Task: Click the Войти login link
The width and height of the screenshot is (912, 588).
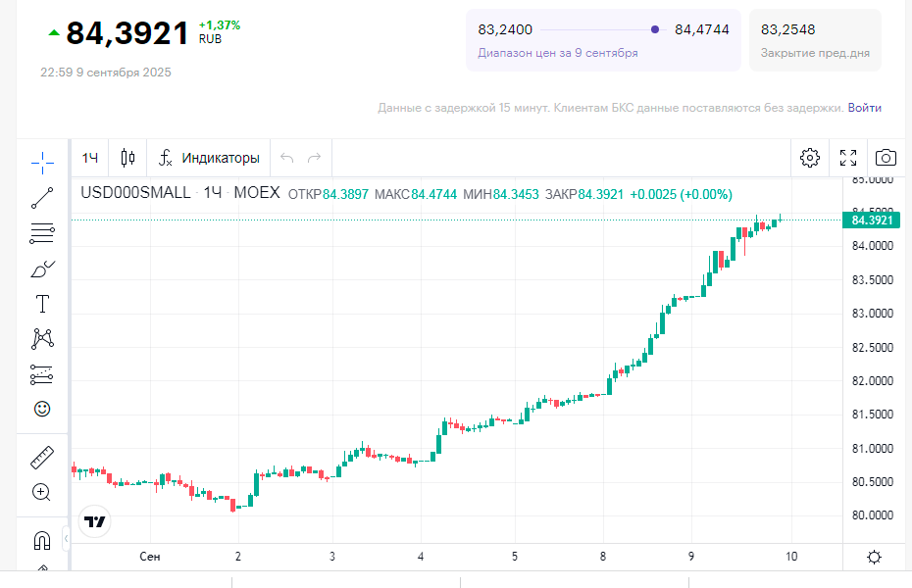Action: [x=864, y=108]
